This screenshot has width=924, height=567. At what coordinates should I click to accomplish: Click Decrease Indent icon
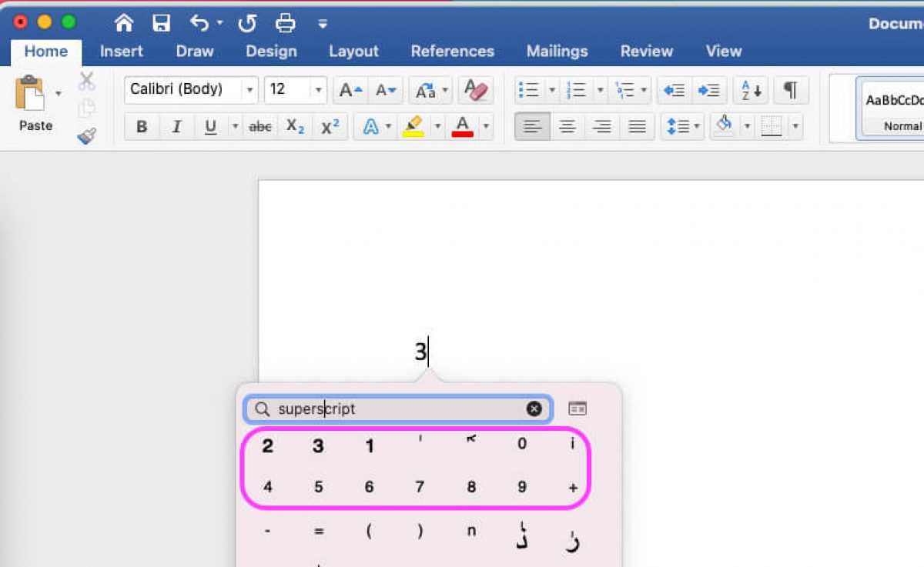(x=675, y=90)
